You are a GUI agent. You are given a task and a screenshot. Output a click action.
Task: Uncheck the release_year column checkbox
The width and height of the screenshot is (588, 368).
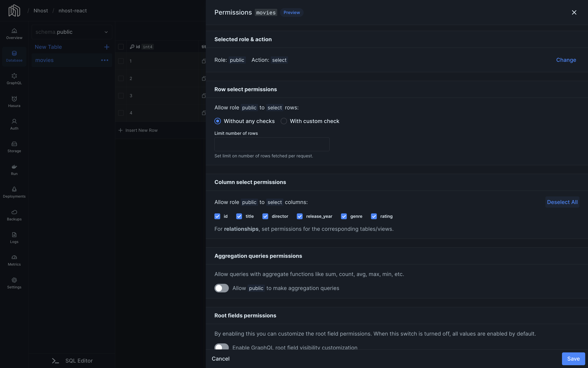300,216
